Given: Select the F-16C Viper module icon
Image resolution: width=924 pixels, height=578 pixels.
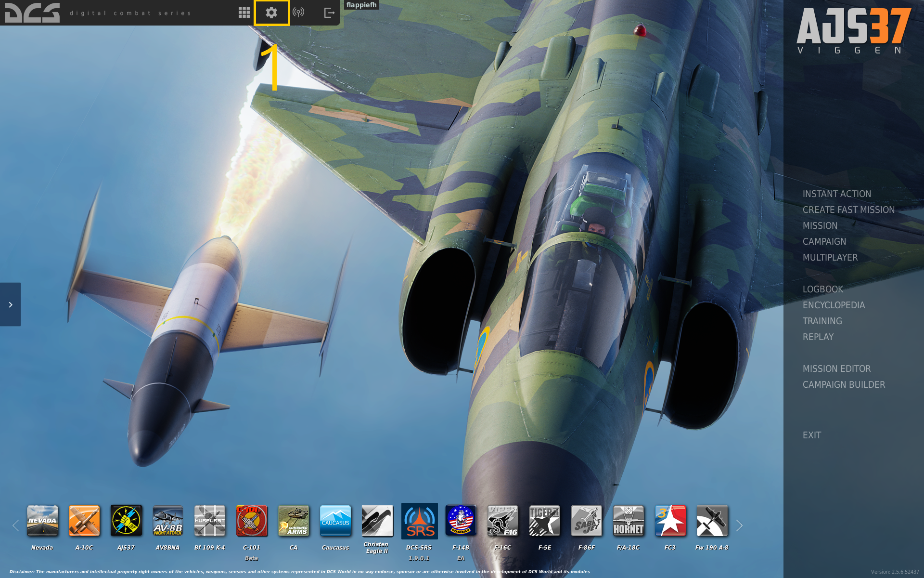Looking at the screenshot, I should point(503,521).
